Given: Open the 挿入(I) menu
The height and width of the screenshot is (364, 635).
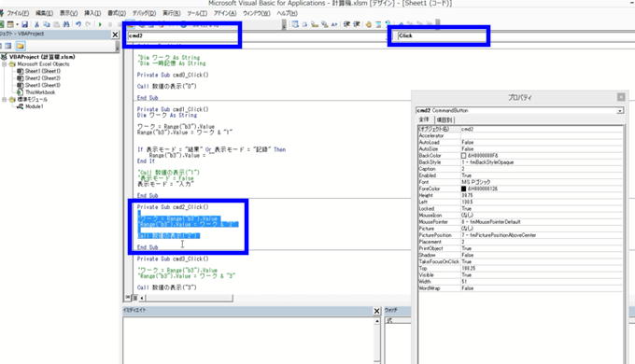Looking at the screenshot, I should click(x=92, y=13).
